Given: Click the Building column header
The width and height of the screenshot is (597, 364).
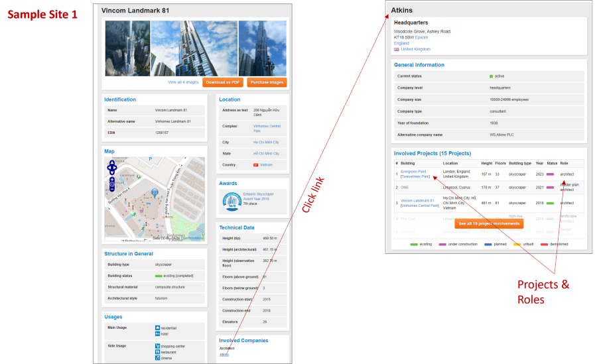Looking at the screenshot, I should [x=407, y=163].
